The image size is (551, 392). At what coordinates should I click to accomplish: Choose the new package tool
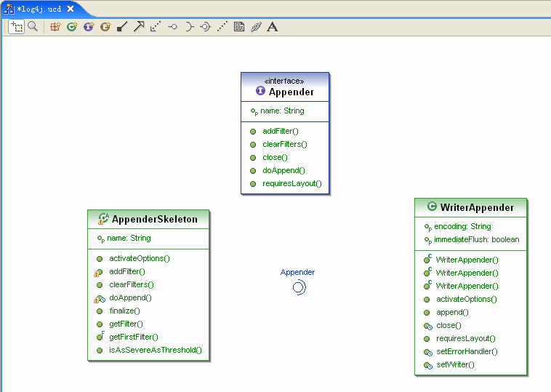pyautogui.click(x=55, y=27)
